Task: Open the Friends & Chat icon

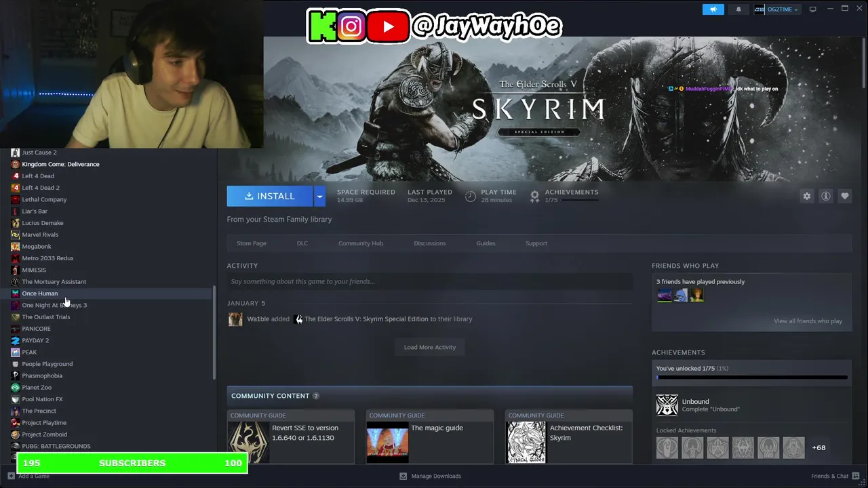Action: pos(856,476)
